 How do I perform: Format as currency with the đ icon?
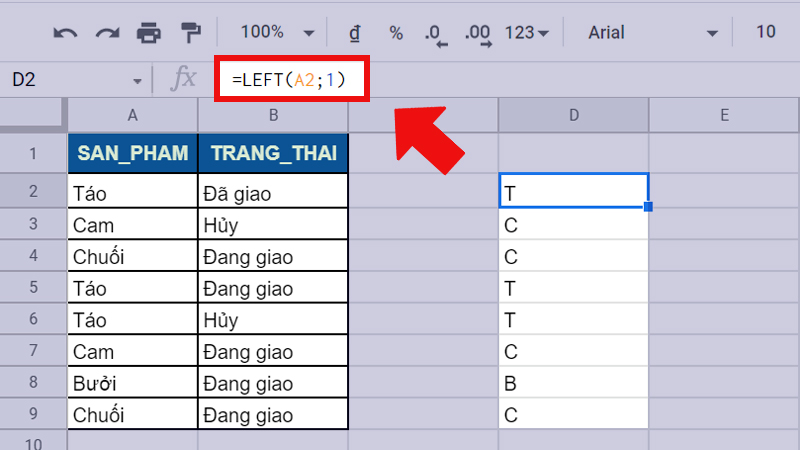pyautogui.click(x=354, y=33)
